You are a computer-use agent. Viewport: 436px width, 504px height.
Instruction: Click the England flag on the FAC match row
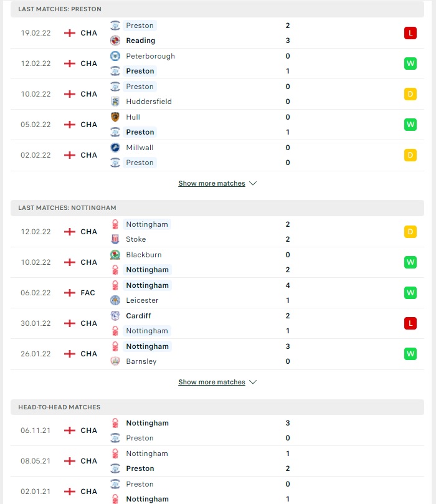click(x=69, y=293)
